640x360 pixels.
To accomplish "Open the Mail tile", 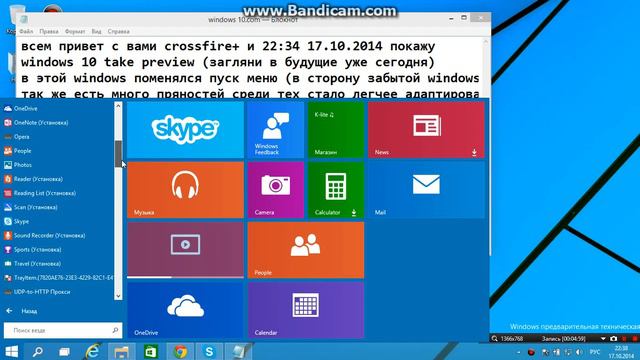I will (x=426, y=190).
